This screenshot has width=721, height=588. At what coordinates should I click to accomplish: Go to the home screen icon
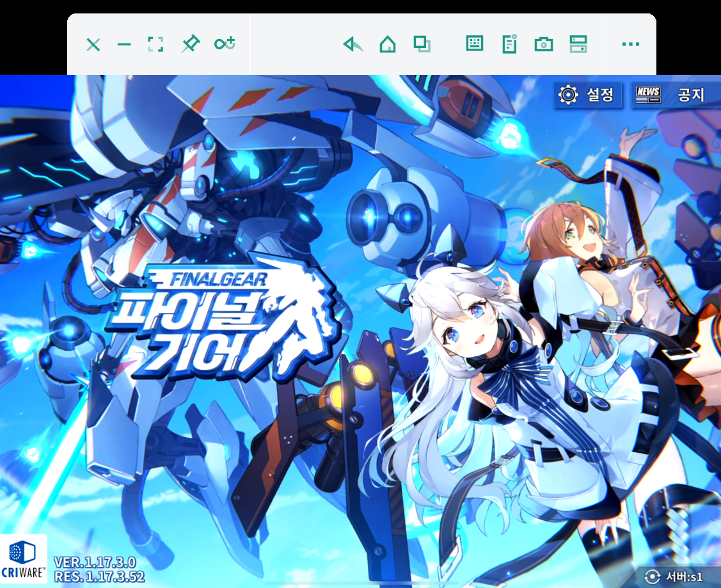coord(388,45)
